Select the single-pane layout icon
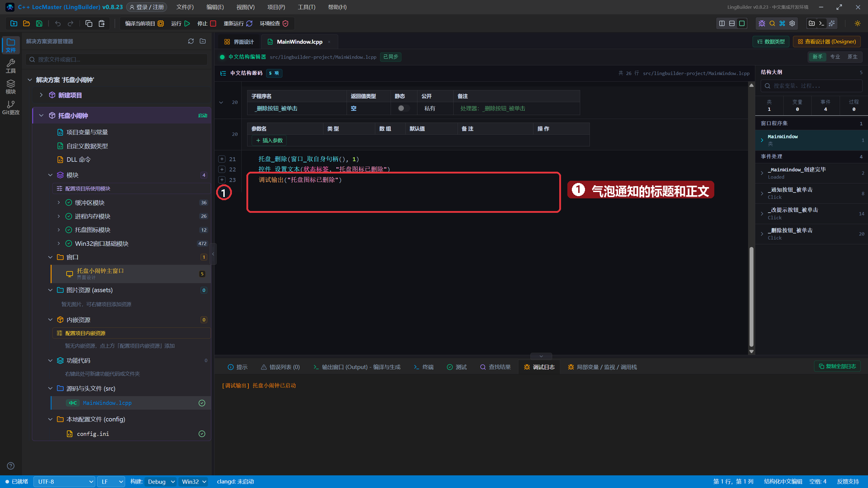 point(742,23)
